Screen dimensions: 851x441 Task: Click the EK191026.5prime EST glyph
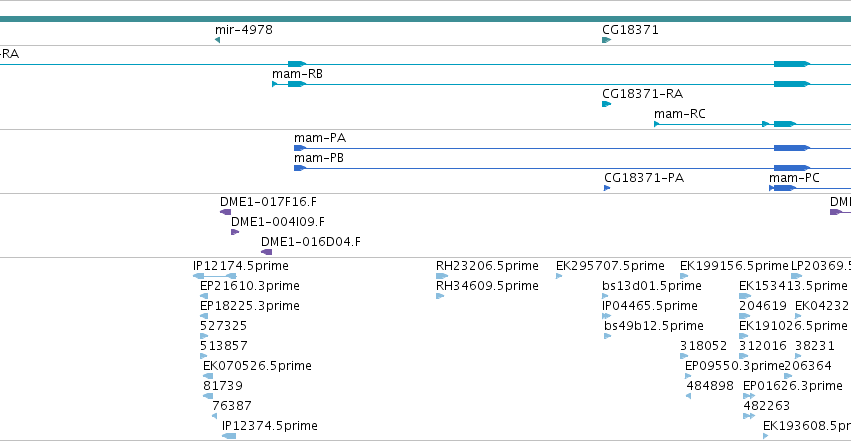click(744, 336)
